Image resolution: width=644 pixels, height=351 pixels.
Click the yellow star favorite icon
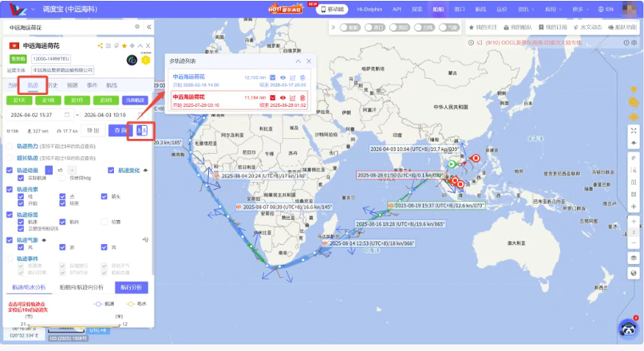[x=123, y=45]
